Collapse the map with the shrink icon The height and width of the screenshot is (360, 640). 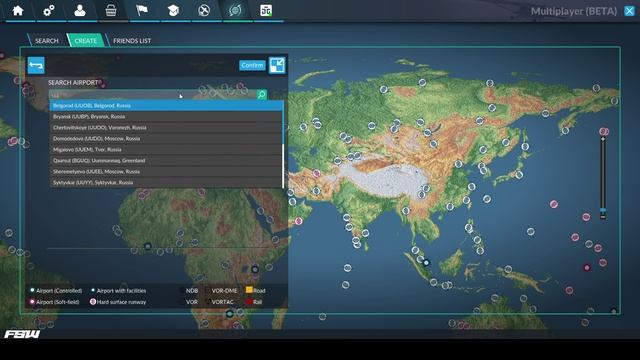coord(277,65)
